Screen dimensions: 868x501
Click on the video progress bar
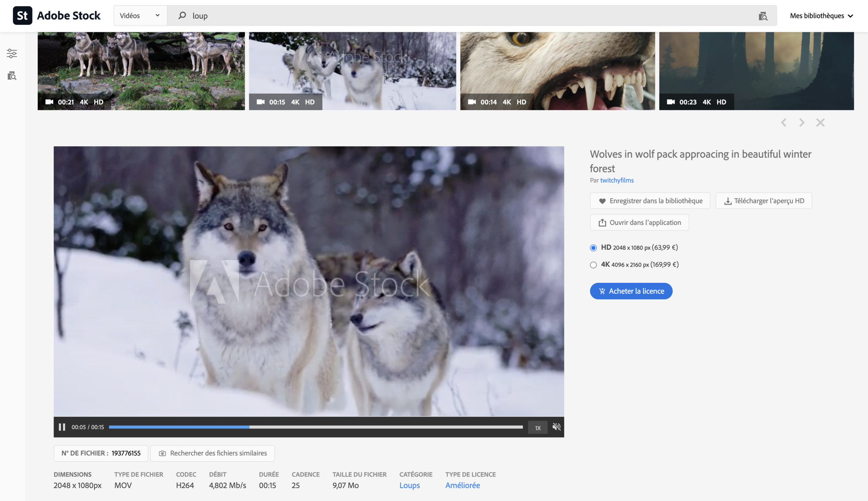[316, 427]
